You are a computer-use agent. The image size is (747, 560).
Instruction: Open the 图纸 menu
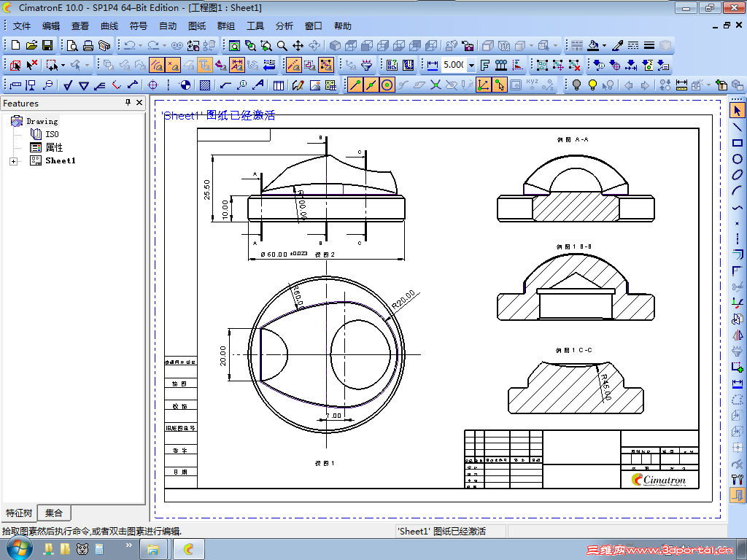click(196, 26)
